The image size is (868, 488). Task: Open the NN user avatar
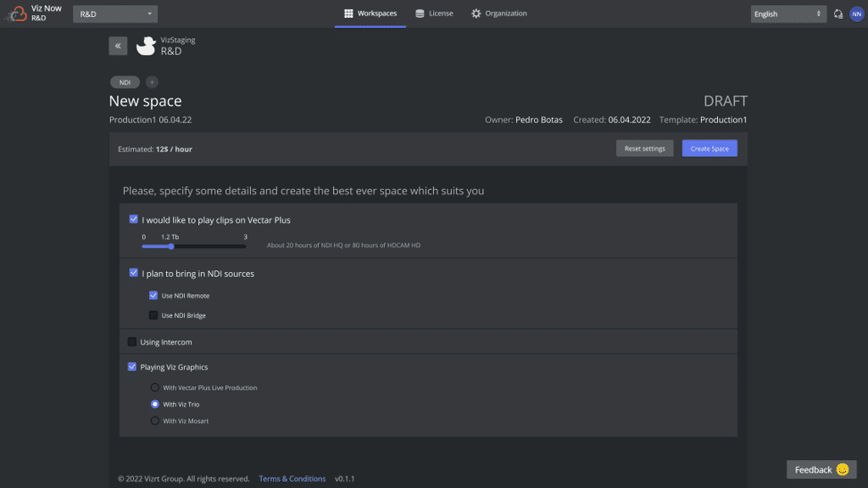click(856, 14)
